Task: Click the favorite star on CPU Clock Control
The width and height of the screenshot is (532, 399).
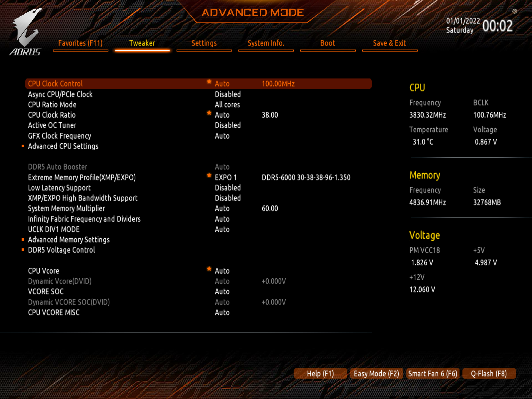Action: [209, 81]
